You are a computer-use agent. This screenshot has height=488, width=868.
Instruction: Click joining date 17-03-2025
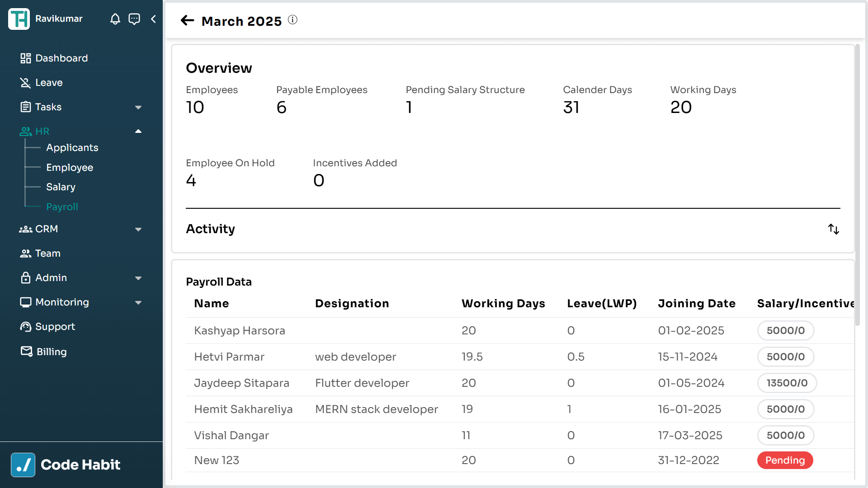pyautogui.click(x=690, y=436)
